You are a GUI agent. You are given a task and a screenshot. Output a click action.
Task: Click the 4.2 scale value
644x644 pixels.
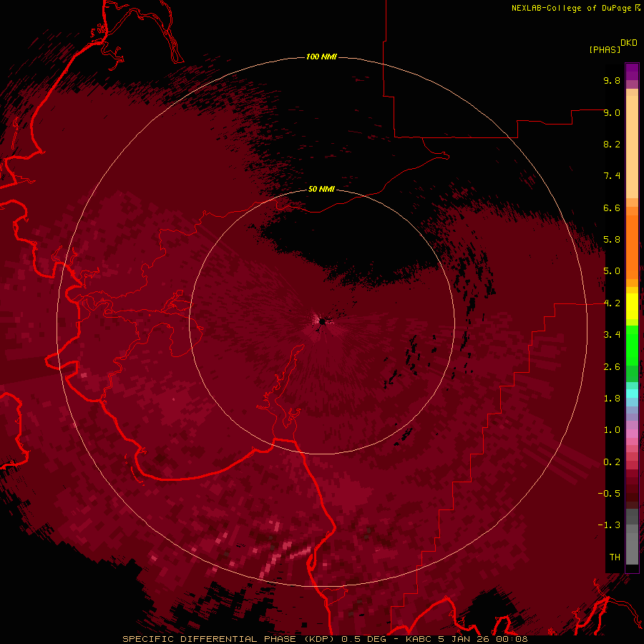pos(612,303)
